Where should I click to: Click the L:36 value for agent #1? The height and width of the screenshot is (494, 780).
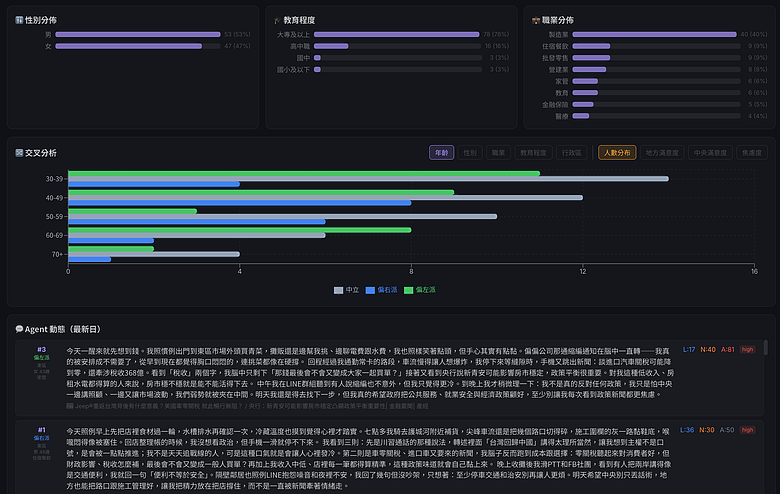coord(687,430)
